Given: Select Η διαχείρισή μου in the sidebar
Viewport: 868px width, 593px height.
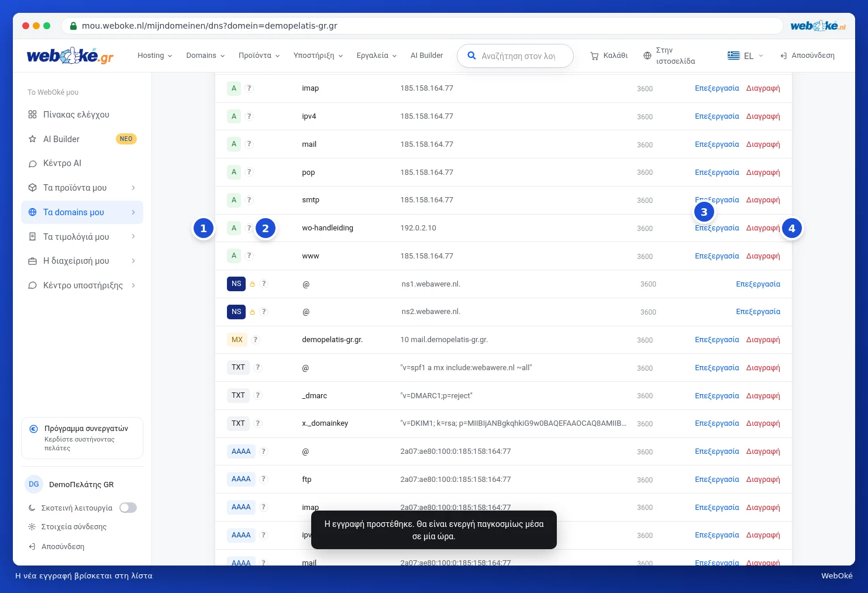Looking at the screenshot, I should 82,261.
